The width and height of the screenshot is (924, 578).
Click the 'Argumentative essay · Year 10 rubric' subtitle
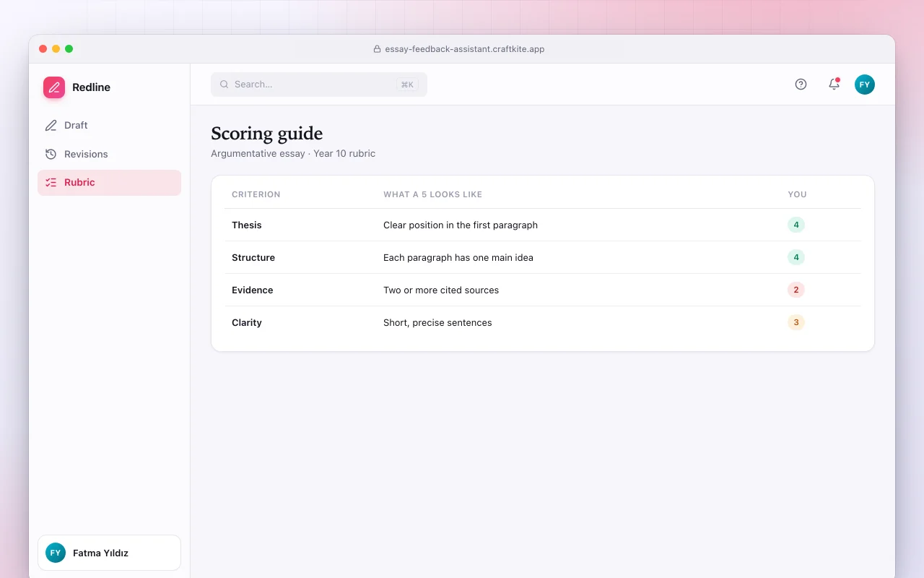tap(293, 153)
